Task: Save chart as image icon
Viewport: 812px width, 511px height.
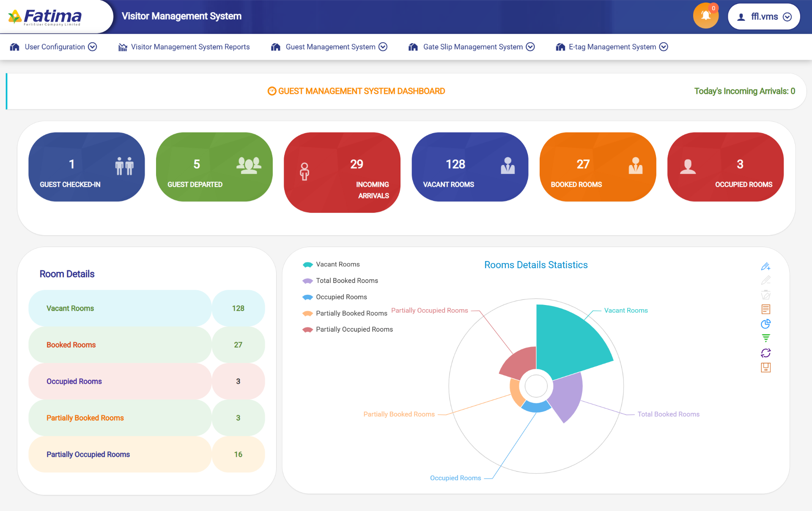Action: tap(765, 367)
